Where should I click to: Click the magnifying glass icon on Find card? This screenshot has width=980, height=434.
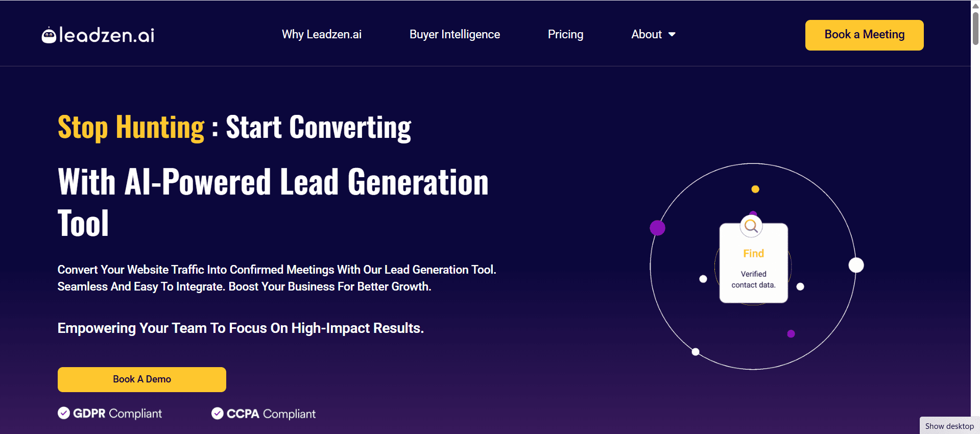click(751, 226)
